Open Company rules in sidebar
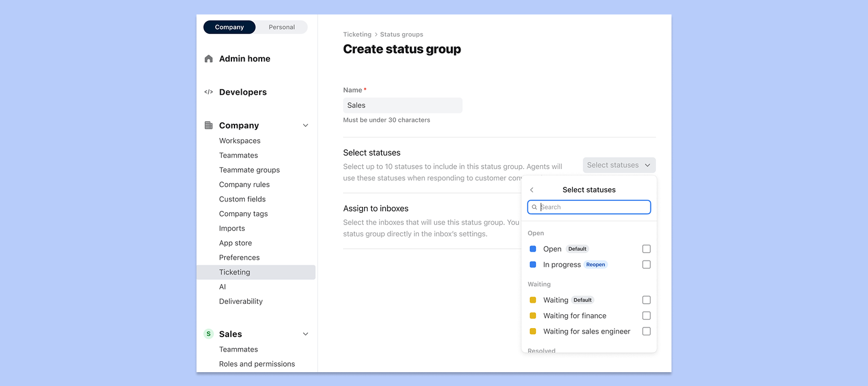The height and width of the screenshot is (386, 868). pyautogui.click(x=244, y=185)
